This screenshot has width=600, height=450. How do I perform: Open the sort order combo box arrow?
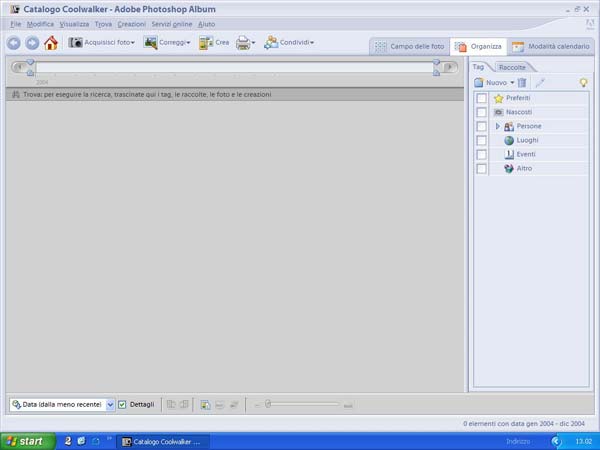[x=110, y=404]
